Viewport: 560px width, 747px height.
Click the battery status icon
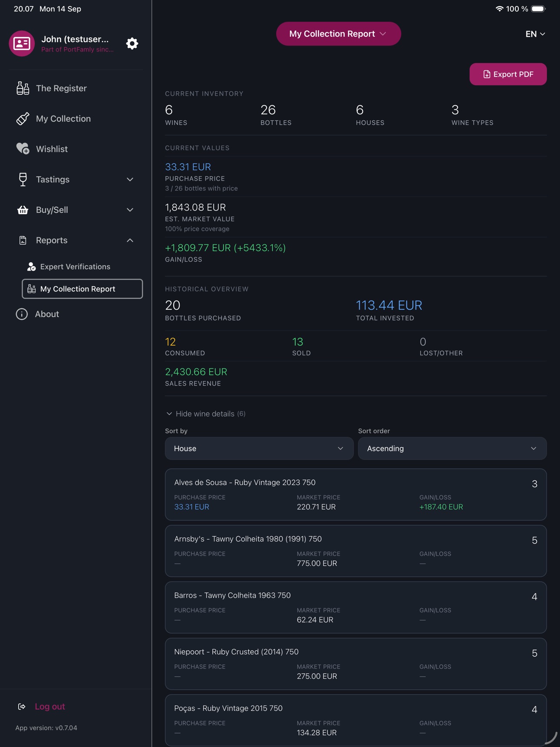[538, 9]
